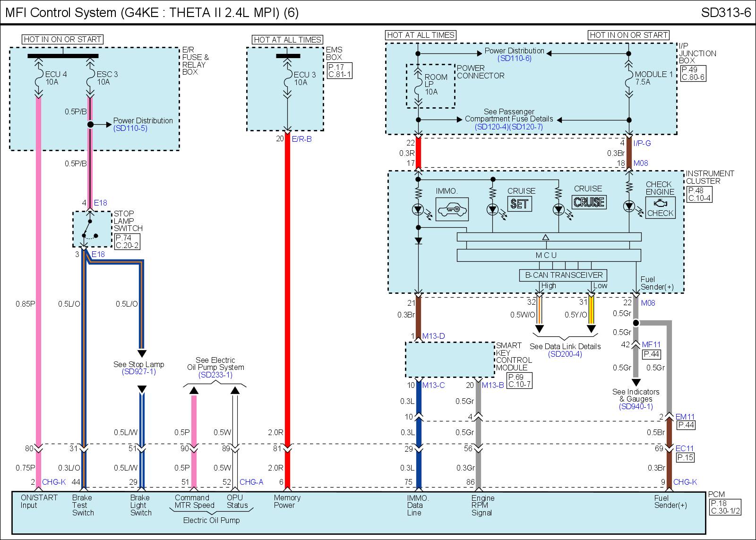Follow the SD927-1 stop lamp reference
The height and width of the screenshot is (540, 756).
138,372
